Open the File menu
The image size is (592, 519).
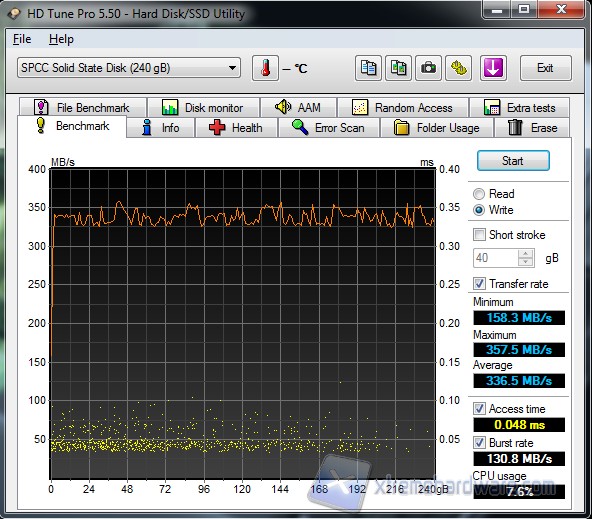[22, 39]
